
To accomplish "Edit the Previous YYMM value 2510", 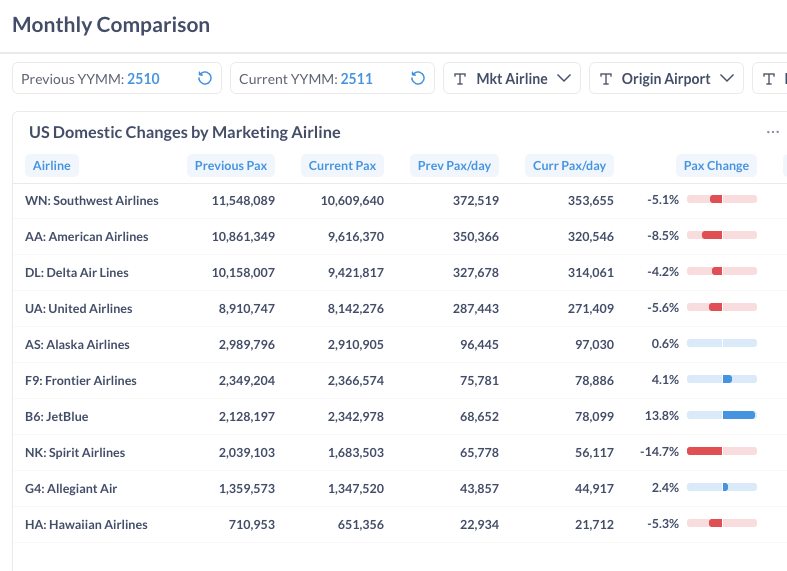I will (x=143, y=79).
